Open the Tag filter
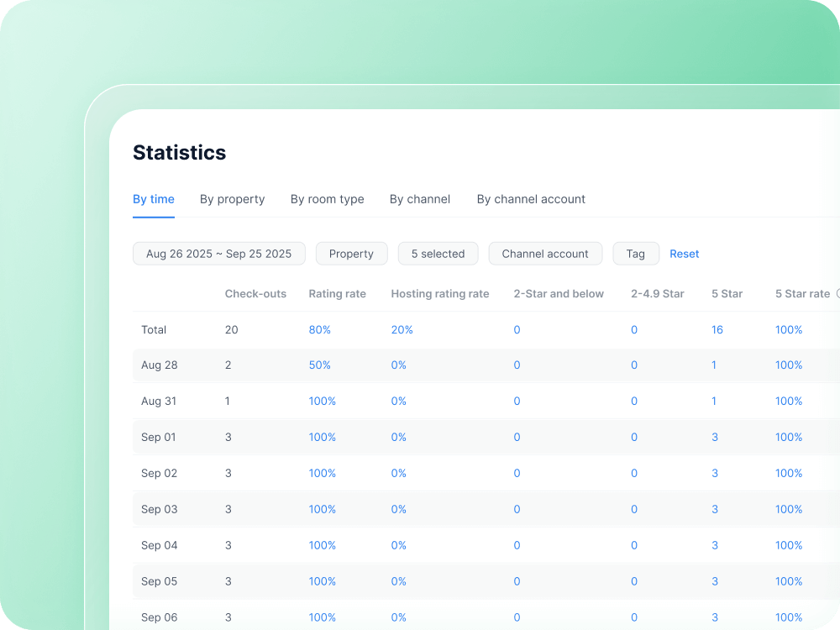The width and height of the screenshot is (840, 630). (x=636, y=253)
